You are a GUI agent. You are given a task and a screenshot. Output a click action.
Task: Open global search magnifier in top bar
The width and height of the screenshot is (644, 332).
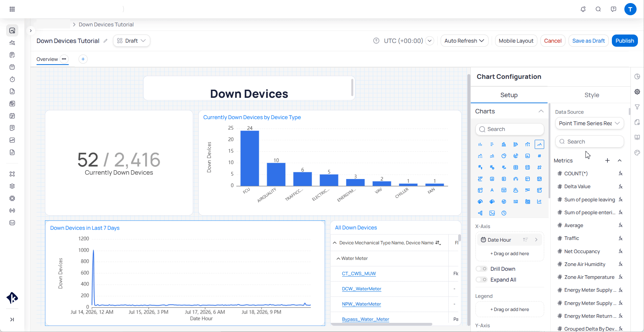(x=598, y=9)
